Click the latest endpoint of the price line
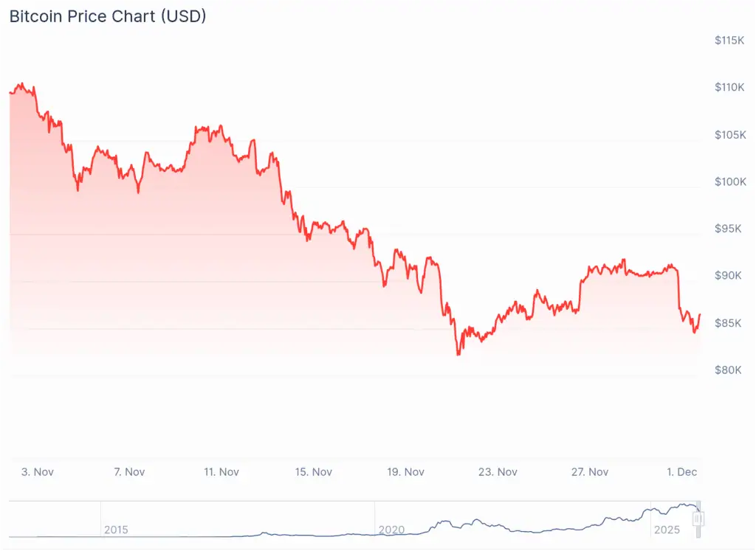This screenshot has width=756, height=551. pyautogui.click(x=699, y=315)
